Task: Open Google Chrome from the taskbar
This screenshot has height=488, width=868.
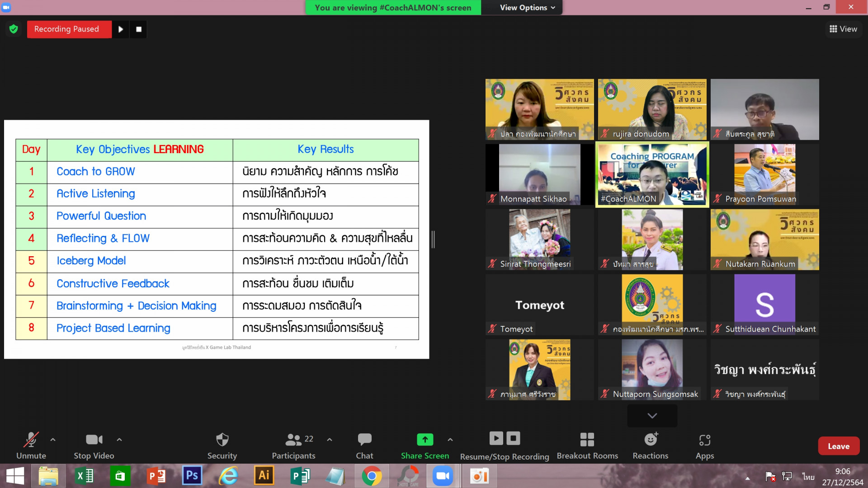Action: [x=371, y=476]
